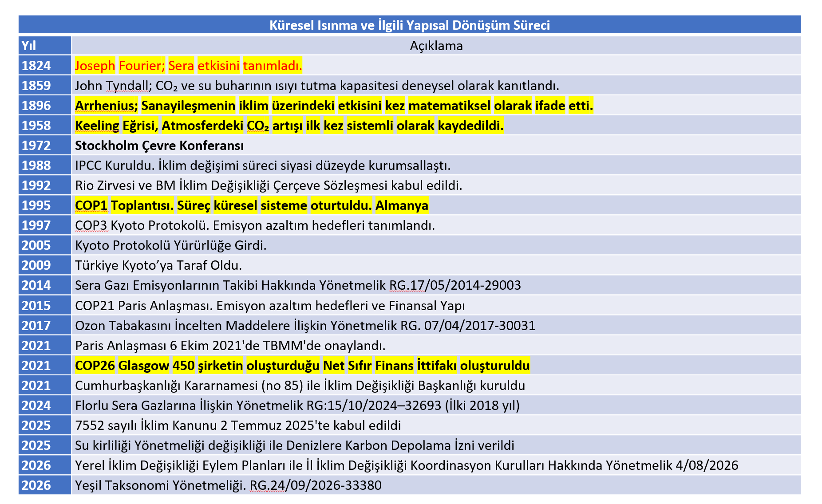Click the 'Cumhurbaşkanlığı Kararnamesi (no 85)' row
The height and width of the screenshot is (504, 822).
436,385
